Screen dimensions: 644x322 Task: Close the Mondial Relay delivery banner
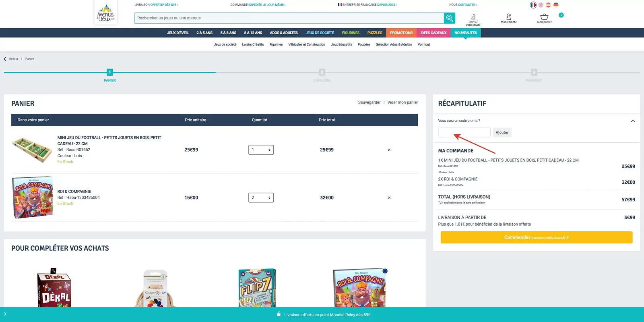pyautogui.click(x=5, y=314)
